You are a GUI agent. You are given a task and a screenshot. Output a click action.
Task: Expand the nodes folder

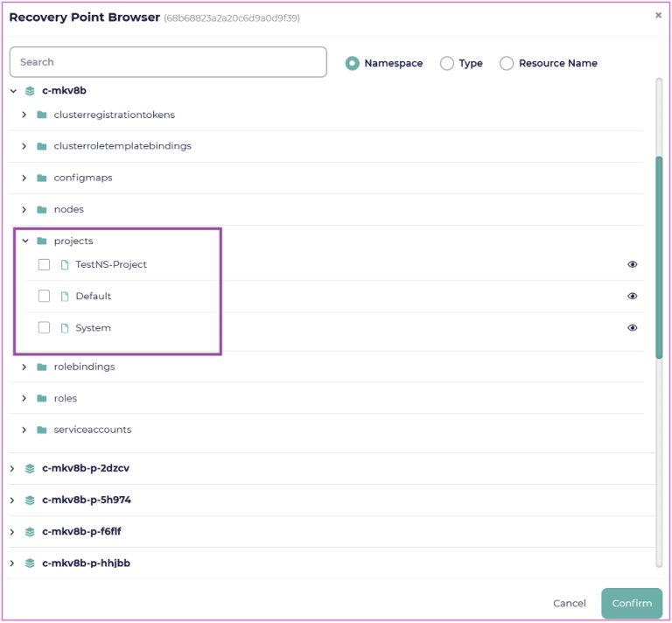[x=24, y=209]
